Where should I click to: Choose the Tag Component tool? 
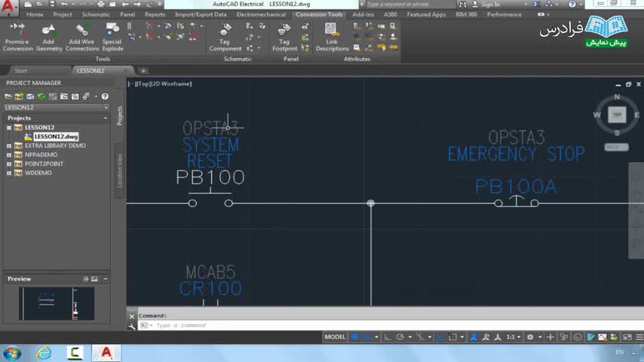(x=225, y=37)
